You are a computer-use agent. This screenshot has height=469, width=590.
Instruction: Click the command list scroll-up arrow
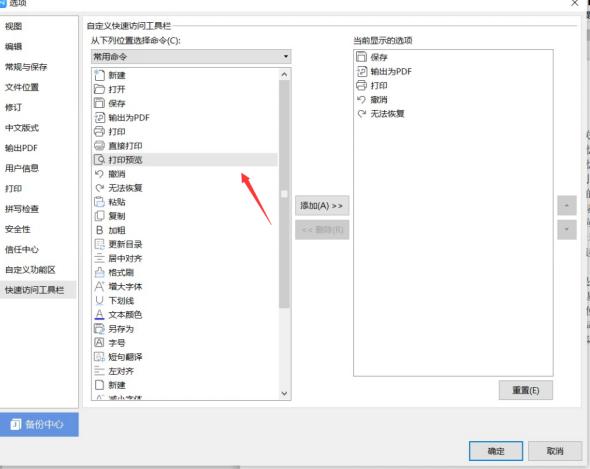coord(284,75)
